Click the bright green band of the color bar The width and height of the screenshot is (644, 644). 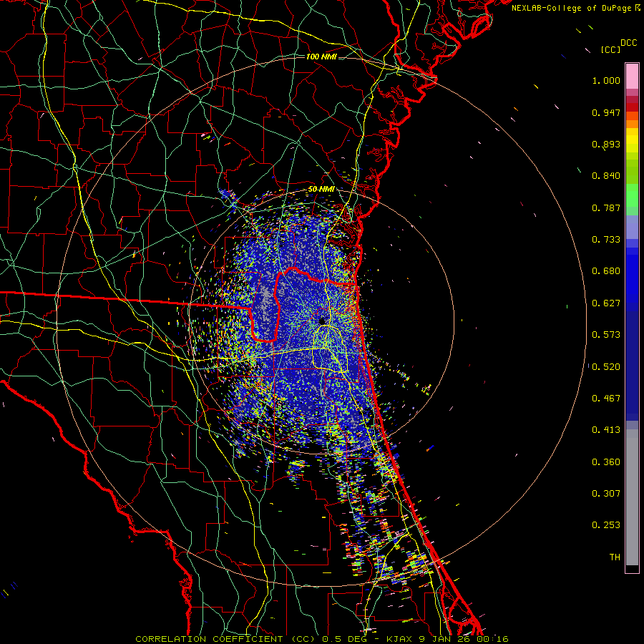pos(632,195)
